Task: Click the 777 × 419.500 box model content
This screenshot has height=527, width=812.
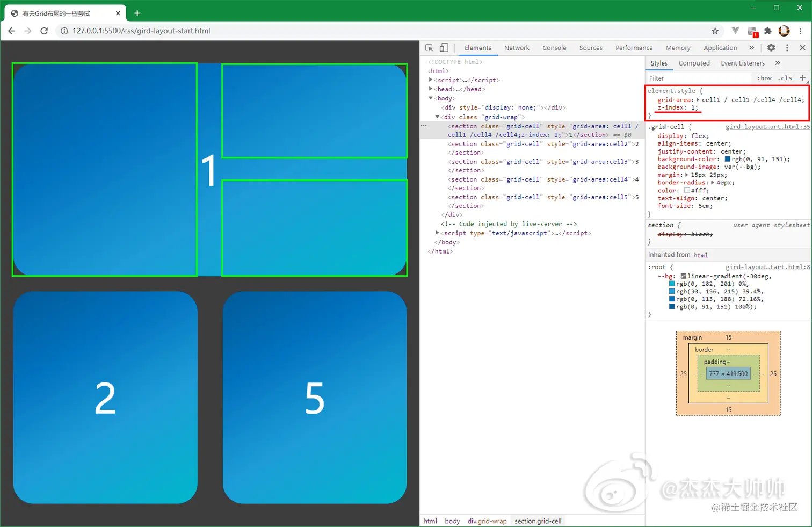Action: pyautogui.click(x=728, y=374)
